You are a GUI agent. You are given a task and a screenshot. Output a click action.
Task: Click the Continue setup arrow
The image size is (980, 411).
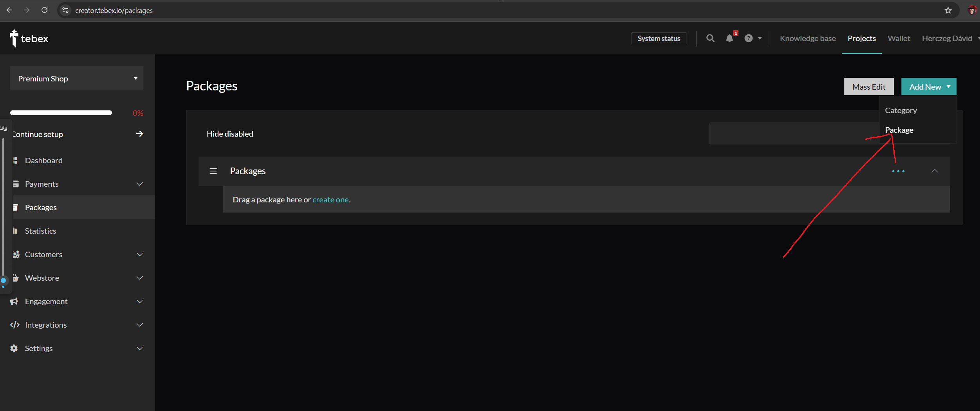coord(139,134)
